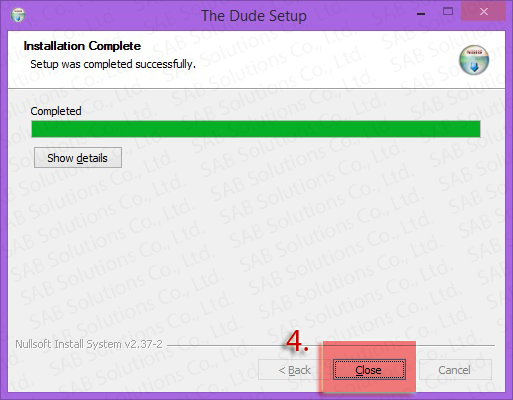The width and height of the screenshot is (513, 400).
Task: Show details of the installation
Action: 78,158
